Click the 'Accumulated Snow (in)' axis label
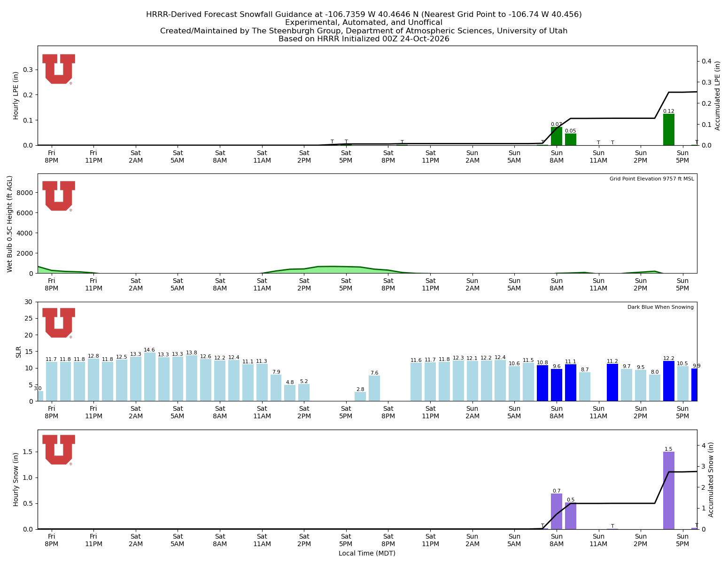Viewport: 728px width, 564px height. [711, 479]
